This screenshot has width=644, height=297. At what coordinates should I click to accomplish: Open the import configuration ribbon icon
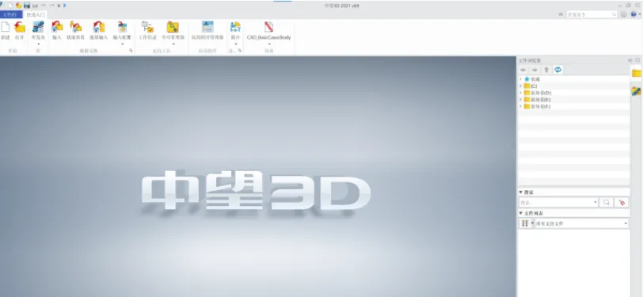click(122, 28)
